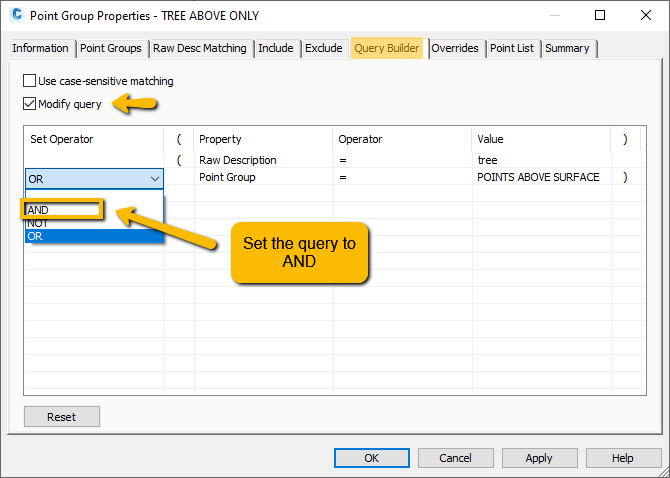The height and width of the screenshot is (478, 670).
Task: Click the Apply button
Action: (539, 458)
